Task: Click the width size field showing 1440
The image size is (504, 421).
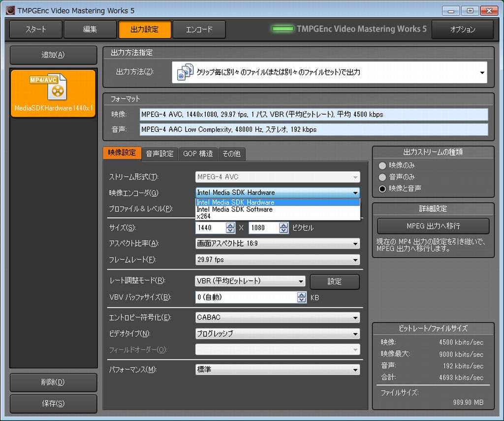Action: 211,228
